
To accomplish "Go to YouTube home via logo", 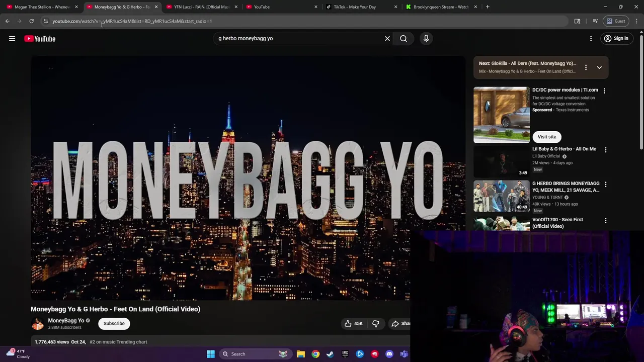I will coord(40,39).
